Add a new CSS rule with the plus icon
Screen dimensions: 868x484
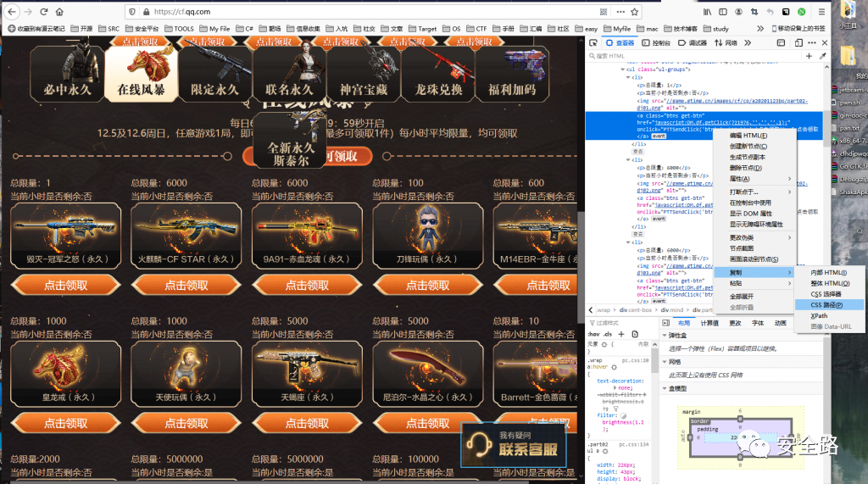coord(621,334)
